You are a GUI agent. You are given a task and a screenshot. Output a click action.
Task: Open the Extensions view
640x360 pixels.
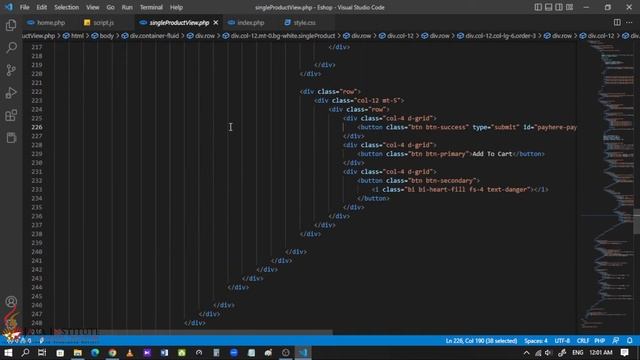point(11,115)
